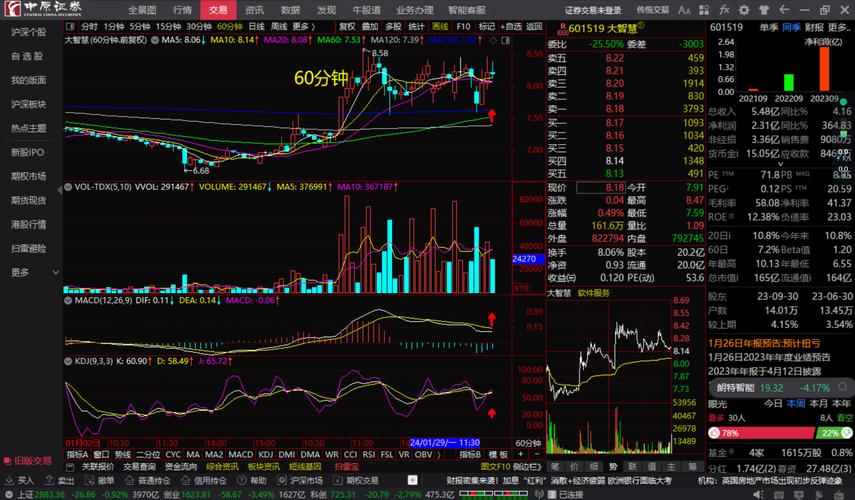This screenshot has height=500, width=855.
Task: Toggle the 叠加 overlay option on chart
Action: (x=370, y=26)
